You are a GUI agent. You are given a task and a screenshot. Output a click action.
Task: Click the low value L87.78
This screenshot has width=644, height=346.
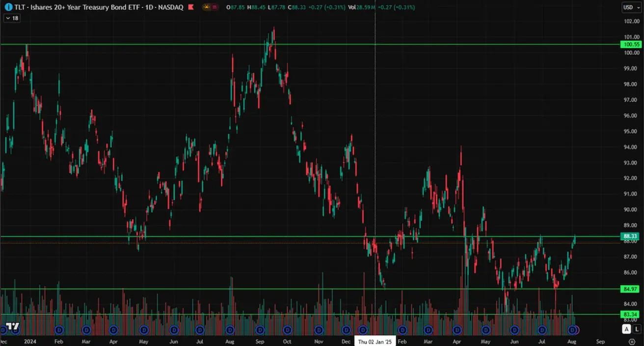point(275,7)
